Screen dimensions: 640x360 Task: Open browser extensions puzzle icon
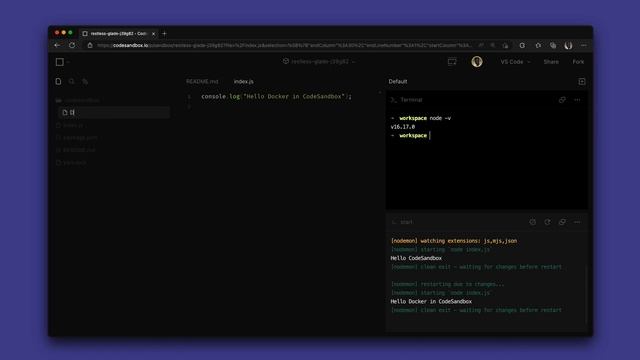click(x=538, y=45)
